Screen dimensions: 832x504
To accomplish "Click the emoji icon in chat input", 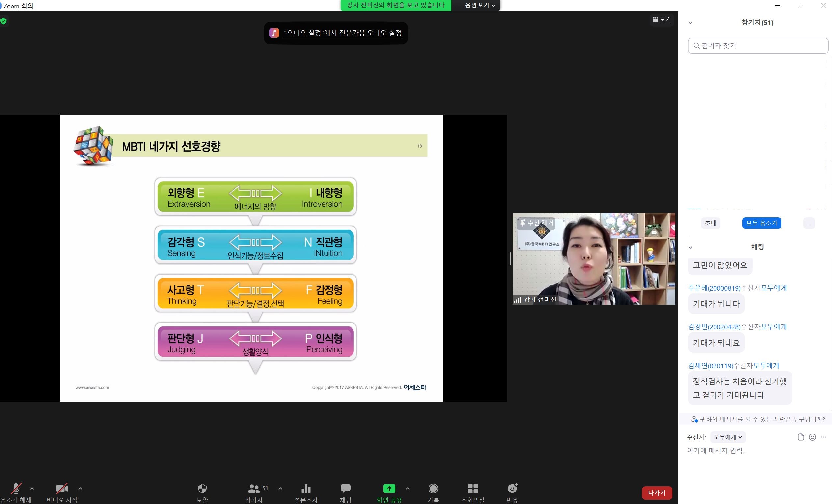I will point(812,437).
